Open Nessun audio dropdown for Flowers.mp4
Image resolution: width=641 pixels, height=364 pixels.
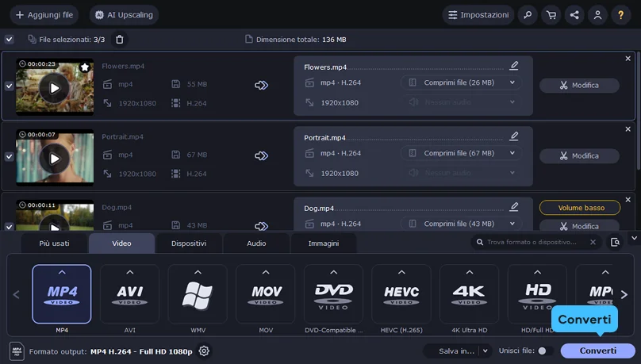(461, 102)
